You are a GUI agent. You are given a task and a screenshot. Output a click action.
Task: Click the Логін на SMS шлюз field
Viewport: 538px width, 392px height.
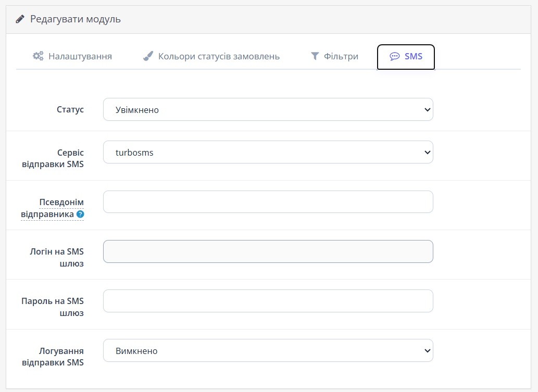[268, 251]
